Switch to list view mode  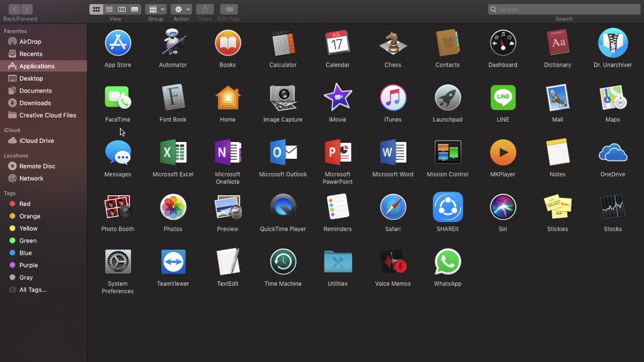pyautogui.click(x=109, y=9)
